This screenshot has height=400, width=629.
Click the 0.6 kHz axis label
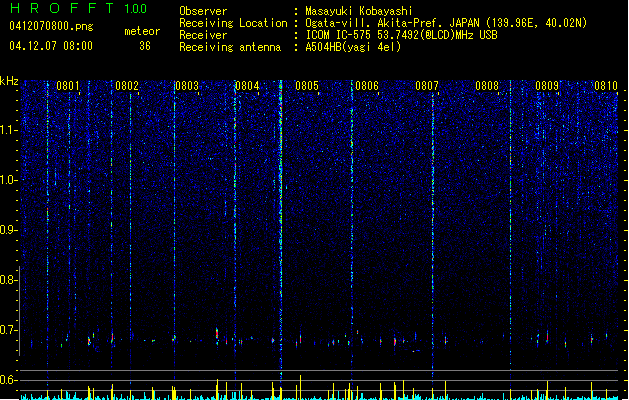pos(9,380)
